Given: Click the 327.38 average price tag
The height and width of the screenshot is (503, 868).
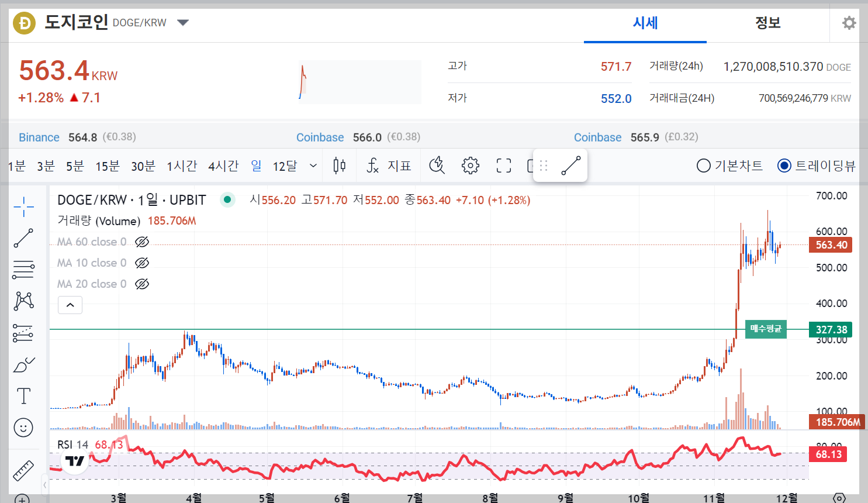Looking at the screenshot, I should (831, 330).
